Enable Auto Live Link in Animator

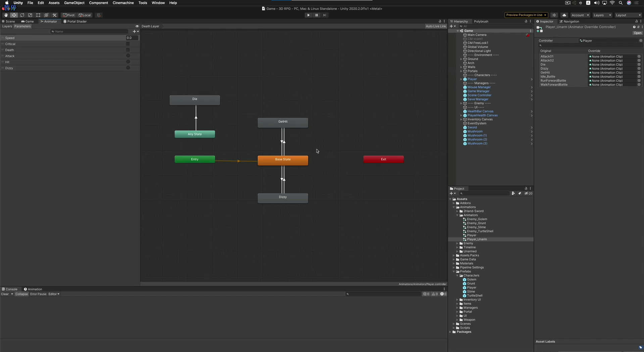coord(435,26)
